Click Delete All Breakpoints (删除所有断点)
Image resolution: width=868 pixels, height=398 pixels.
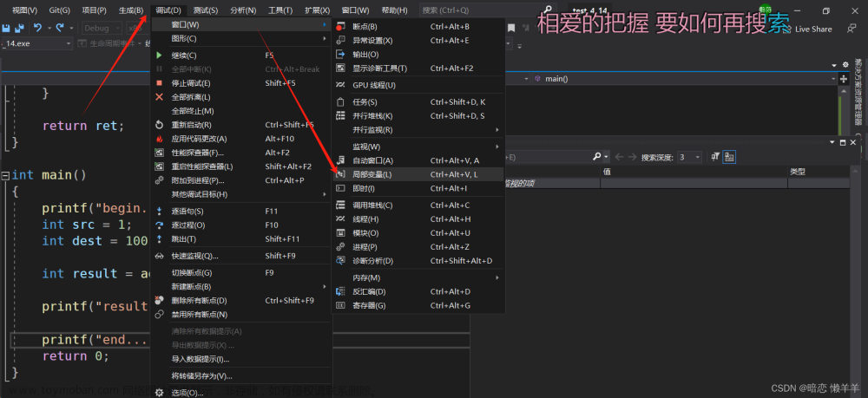(242, 301)
